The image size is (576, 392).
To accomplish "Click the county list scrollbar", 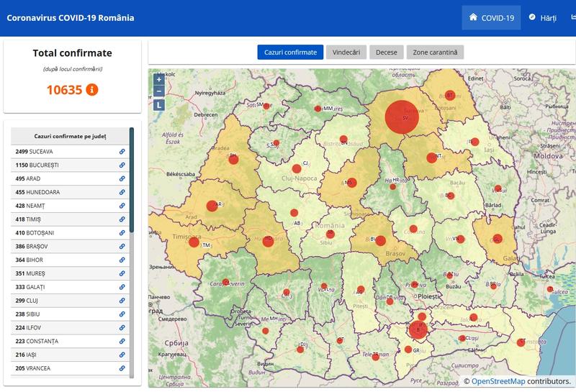I will click(131, 180).
